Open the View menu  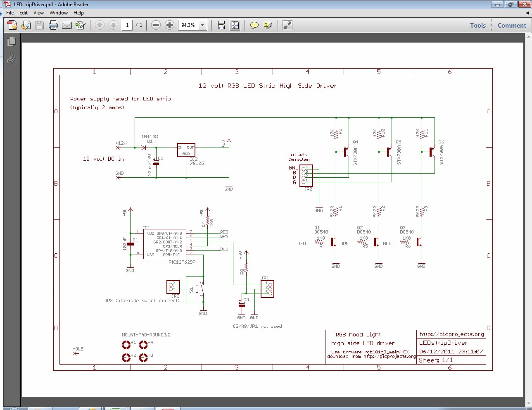pyautogui.click(x=38, y=13)
